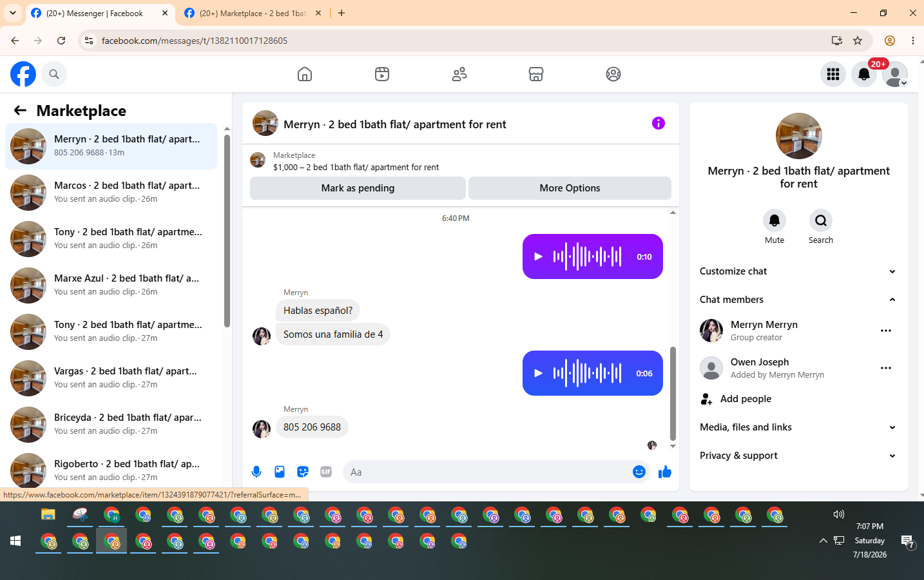Open the browser tab search dropdown
This screenshot has width=924, height=580.
point(13,13)
